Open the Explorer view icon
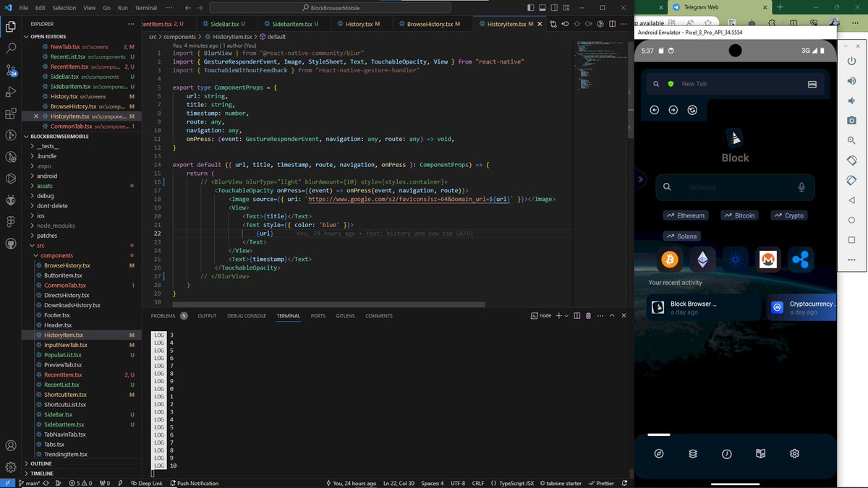This screenshot has width=868, height=488. pyautogui.click(x=11, y=27)
